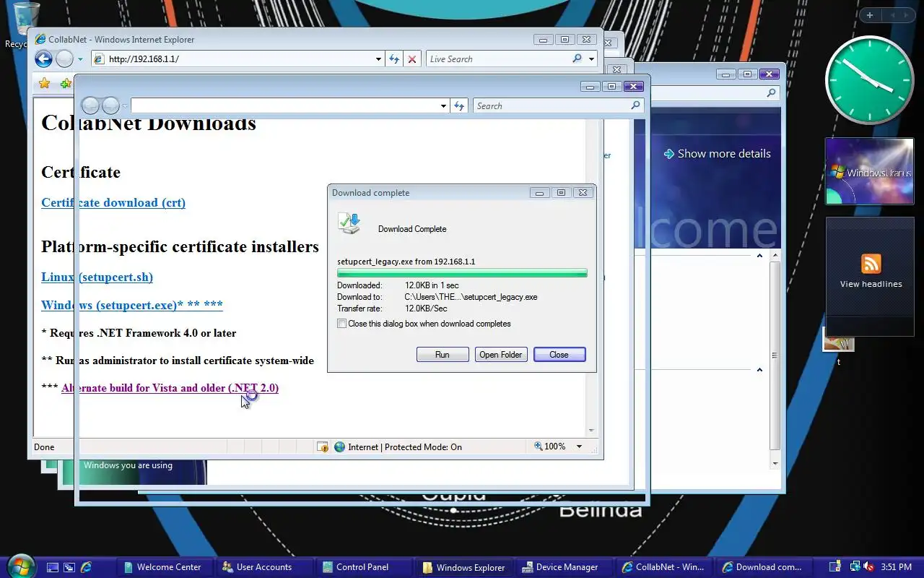Click Show more details in Welcome Center
924x578 pixels.
point(718,154)
